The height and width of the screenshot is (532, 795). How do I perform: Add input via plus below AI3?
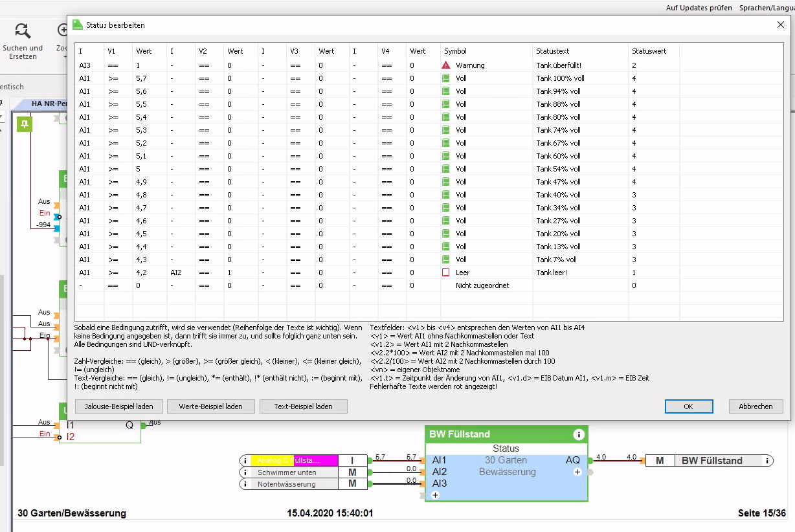click(x=435, y=495)
